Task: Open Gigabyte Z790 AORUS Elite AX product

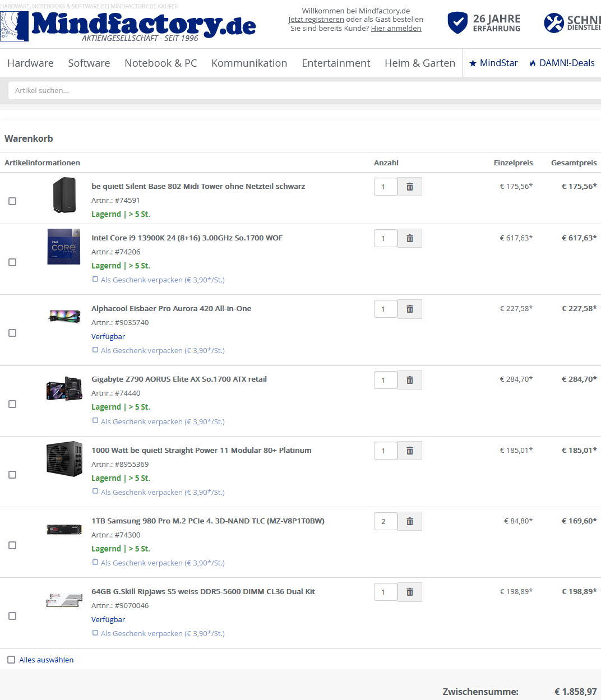Action: [x=179, y=379]
